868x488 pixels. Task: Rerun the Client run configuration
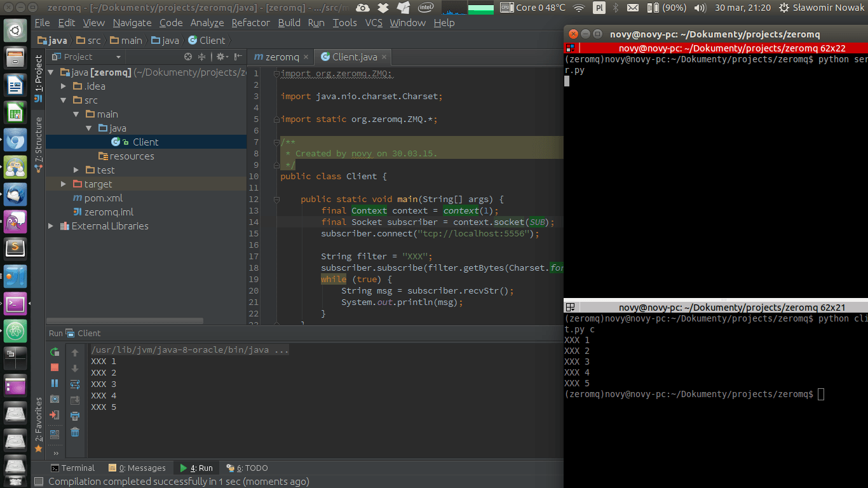click(x=55, y=351)
